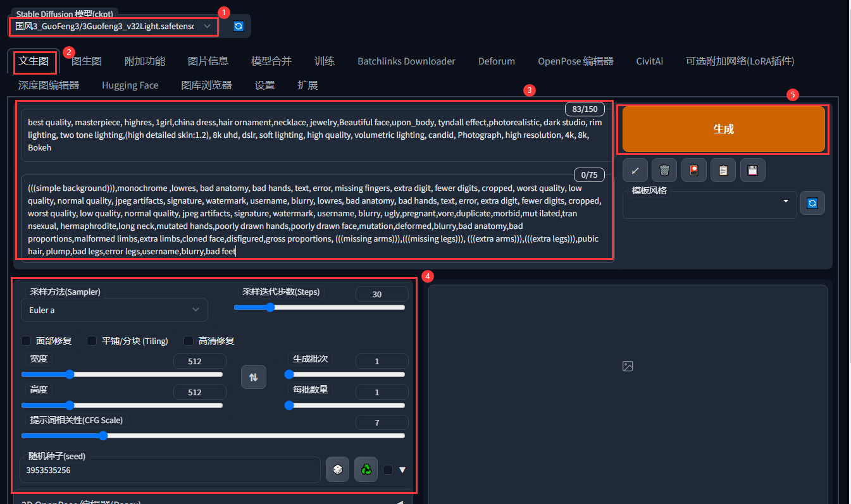Adjust the 高度 height slider
Screen dimensions: 851x504
tap(122, 405)
